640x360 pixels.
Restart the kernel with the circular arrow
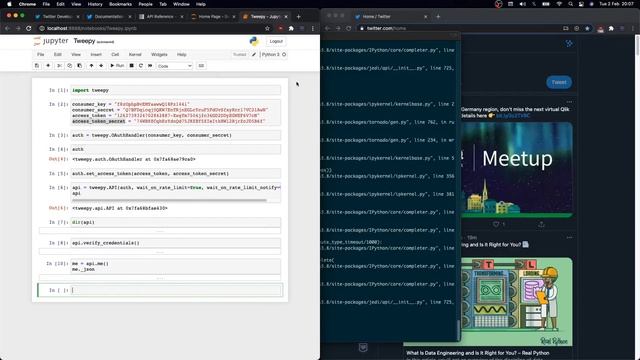(x=141, y=66)
